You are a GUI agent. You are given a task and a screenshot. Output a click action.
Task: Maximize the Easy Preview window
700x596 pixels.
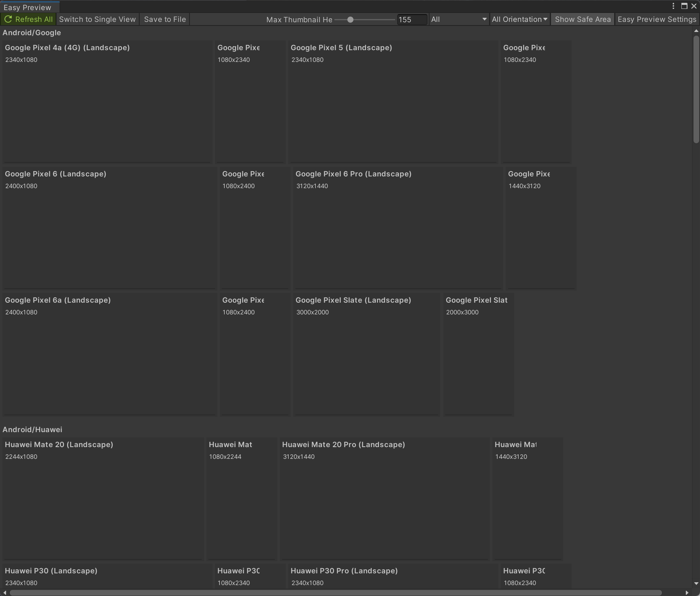684,6
